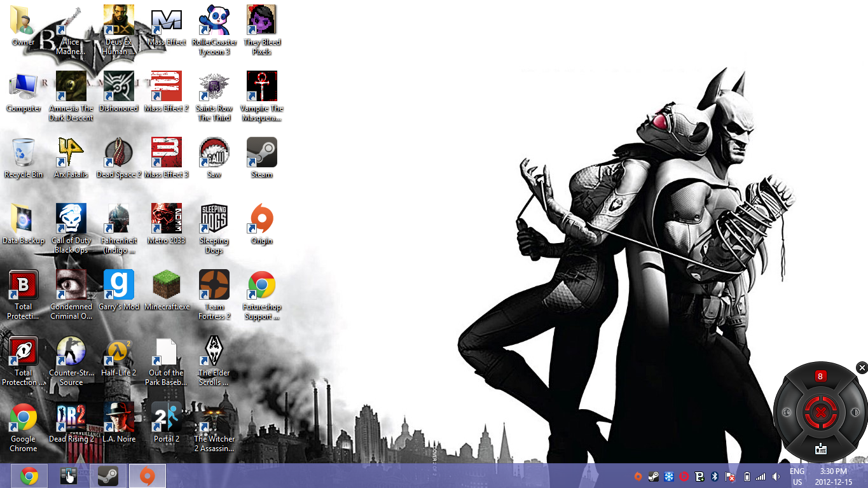This screenshot has height=488, width=868.
Task: Select The Witcher 2 Assassins shortcut
Action: pos(214,428)
